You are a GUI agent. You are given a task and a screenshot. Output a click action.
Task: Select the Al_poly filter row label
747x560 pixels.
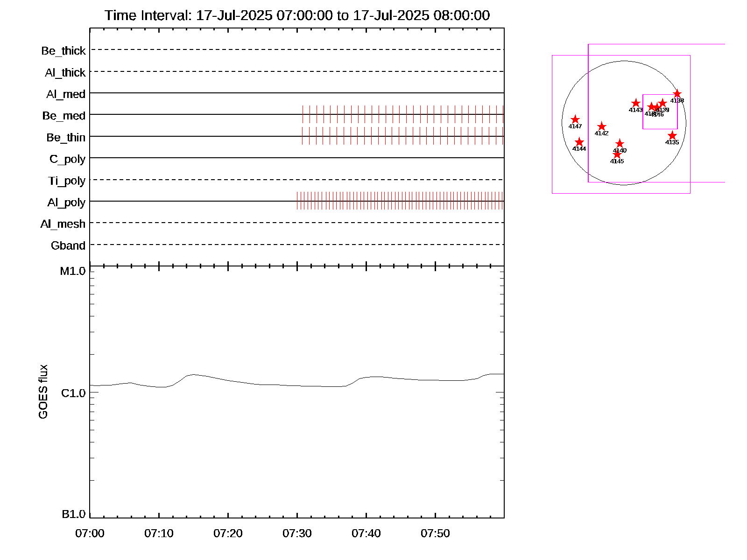tap(66, 203)
